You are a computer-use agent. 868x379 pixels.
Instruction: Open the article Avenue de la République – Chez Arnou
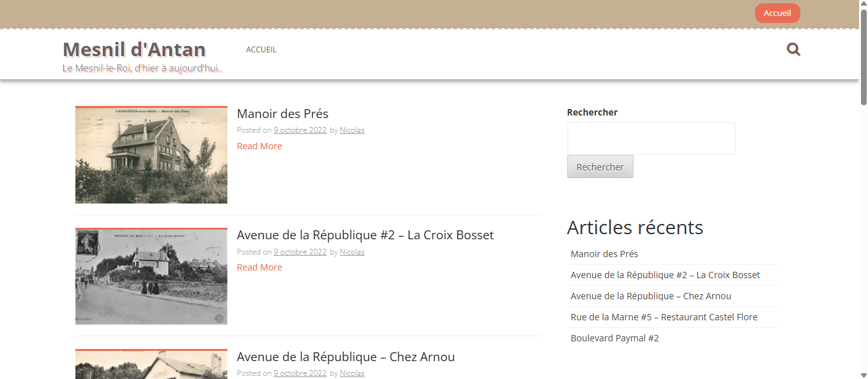346,357
